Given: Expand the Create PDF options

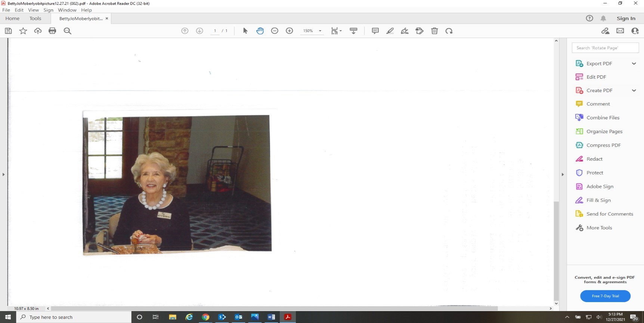Looking at the screenshot, I should 634,90.
